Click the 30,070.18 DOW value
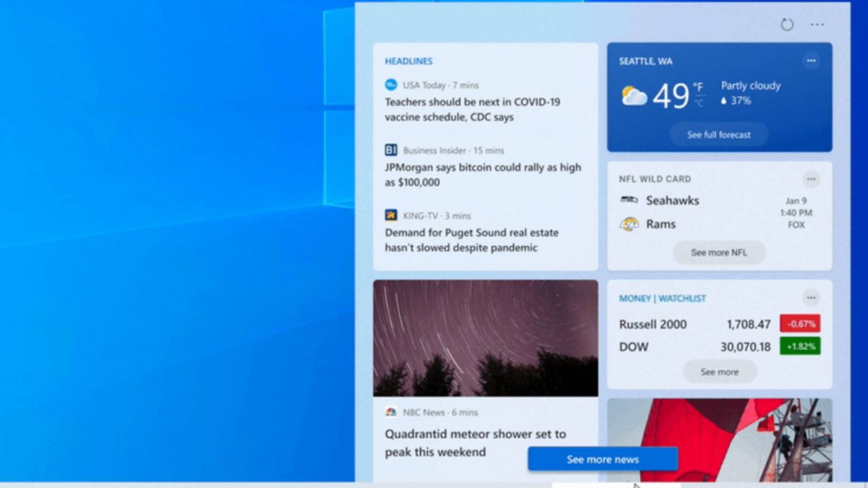 point(745,347)
